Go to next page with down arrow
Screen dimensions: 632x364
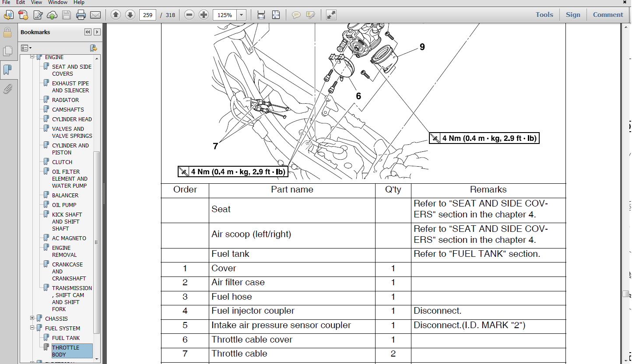tap(130, 15)
